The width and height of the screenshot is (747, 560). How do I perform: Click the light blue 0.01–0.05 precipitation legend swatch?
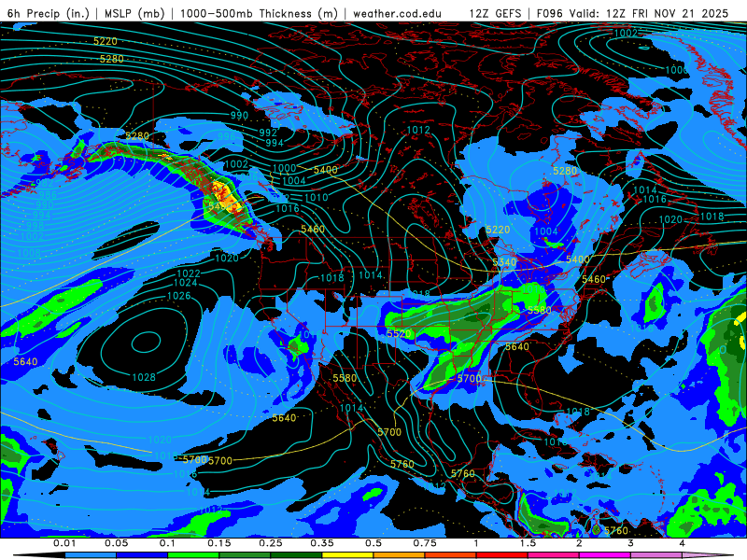(90, 555)
